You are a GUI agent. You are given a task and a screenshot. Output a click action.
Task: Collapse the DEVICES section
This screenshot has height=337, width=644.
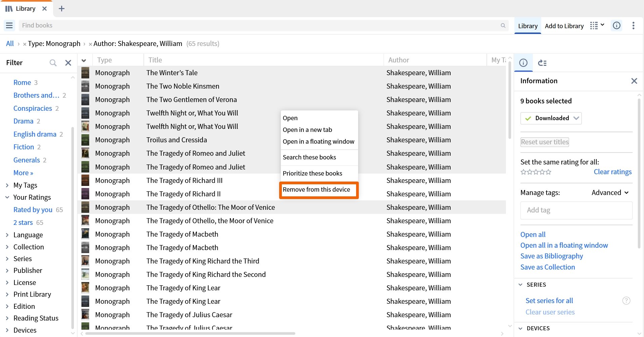pyautogui.click(x=520, y=328)
